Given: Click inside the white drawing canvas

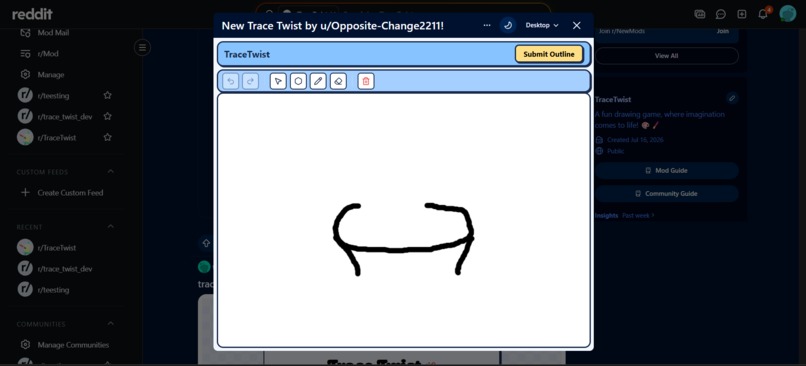Looking at the screenshot, I should pyautogui.click(x=404, y=220).
